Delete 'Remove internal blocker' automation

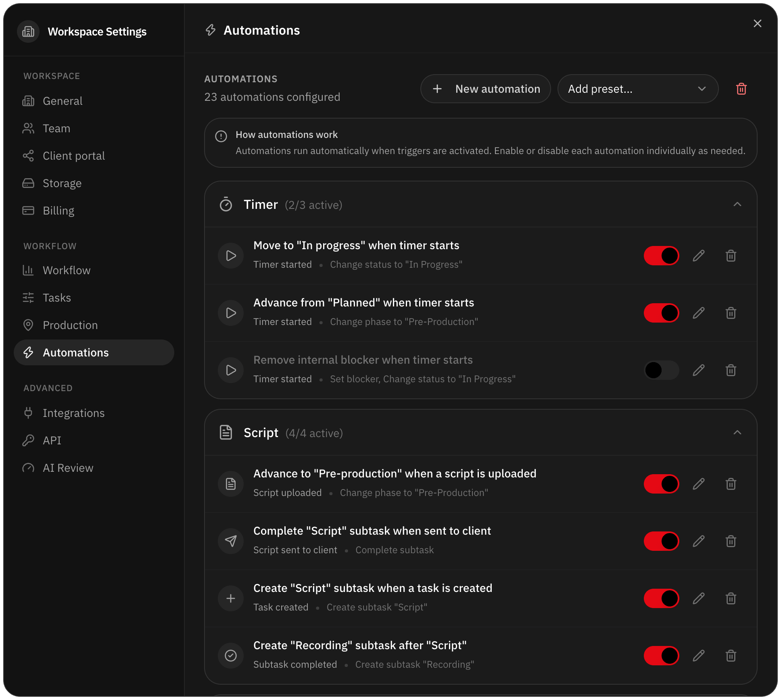[x=731, y=370]
